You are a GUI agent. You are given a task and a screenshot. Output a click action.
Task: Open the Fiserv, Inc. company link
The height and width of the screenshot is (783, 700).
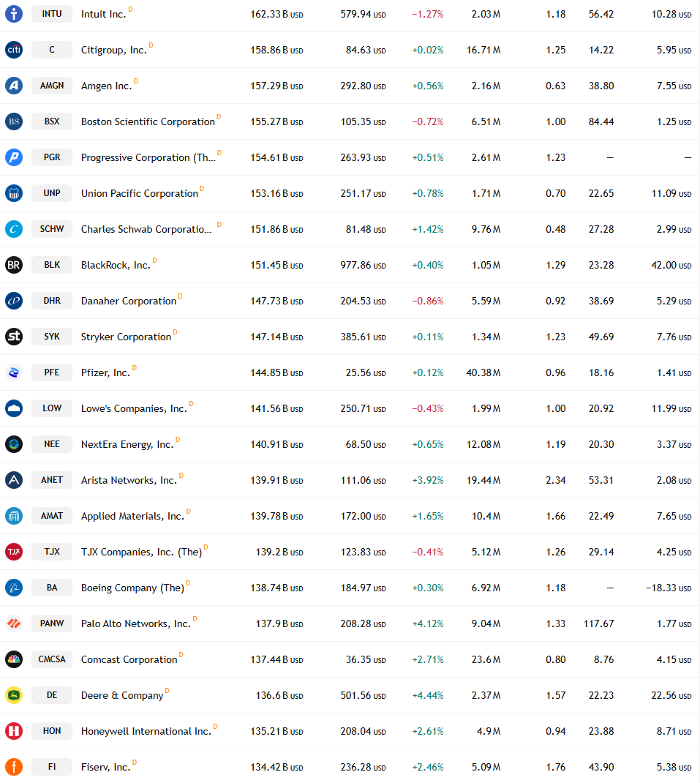click(105, 767)
